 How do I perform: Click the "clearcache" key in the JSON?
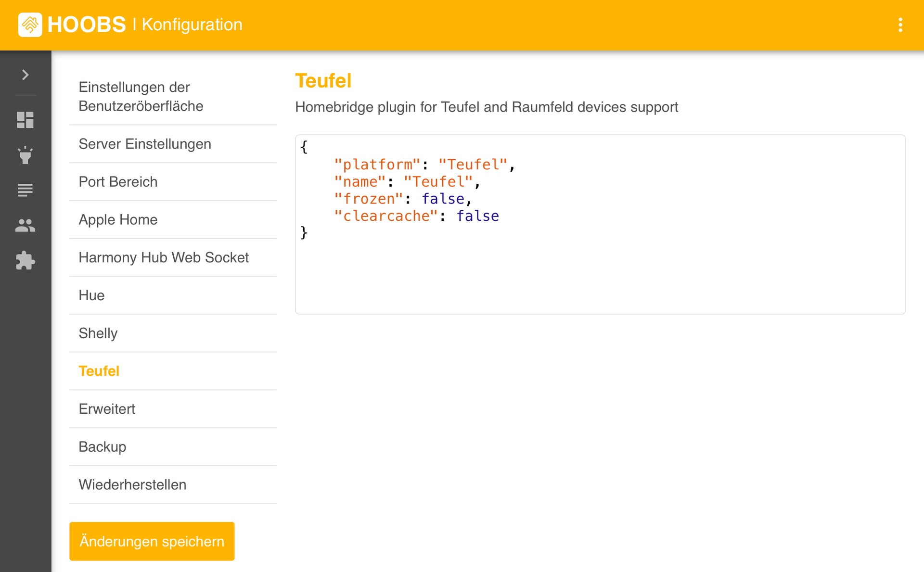386,216
